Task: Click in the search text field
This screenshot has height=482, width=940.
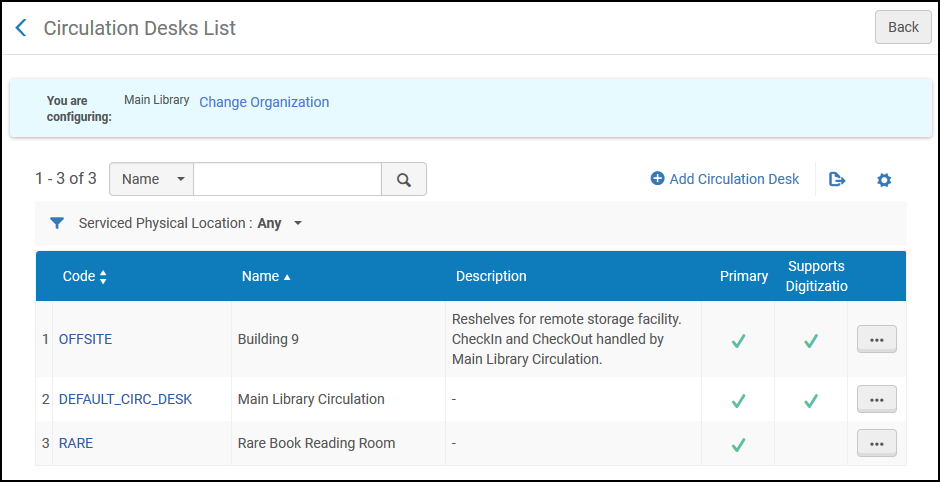Action: coord(287,179)
